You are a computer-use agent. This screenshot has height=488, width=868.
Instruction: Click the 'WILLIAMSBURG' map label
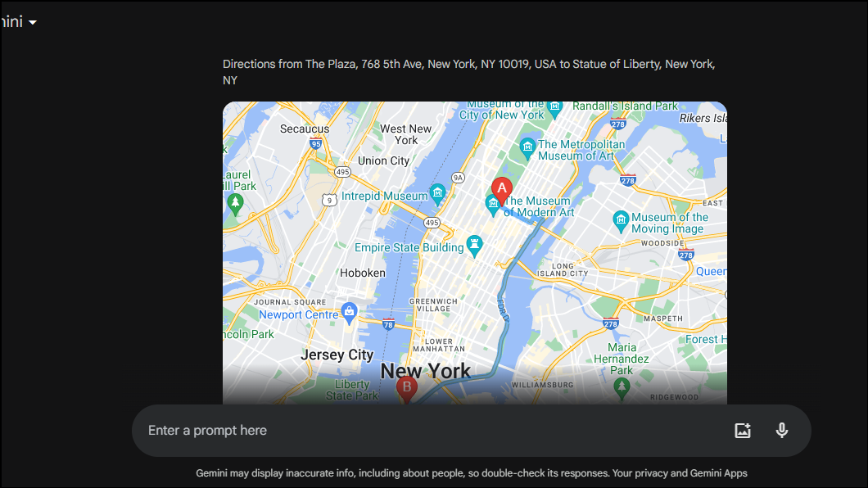[x=542, y=385]
